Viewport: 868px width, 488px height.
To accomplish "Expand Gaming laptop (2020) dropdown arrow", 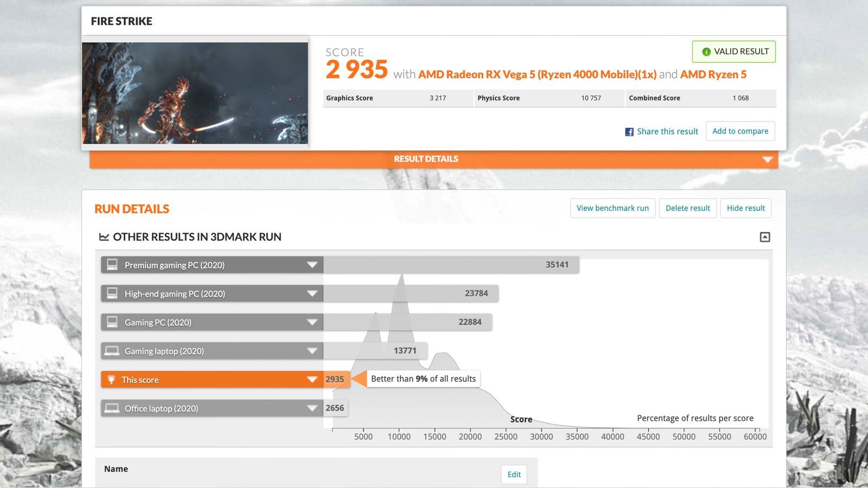I will (312, 351).
